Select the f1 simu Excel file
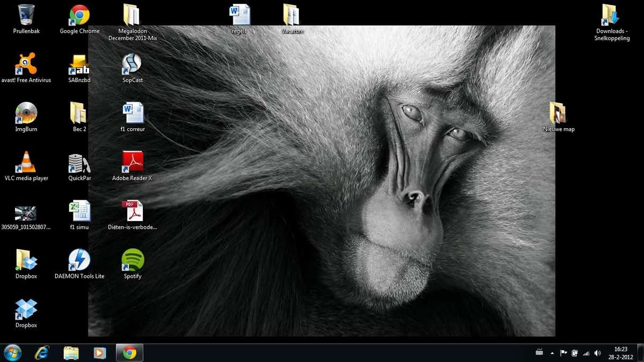This screenshot has height=362, width=644. [x=79, y=211]
